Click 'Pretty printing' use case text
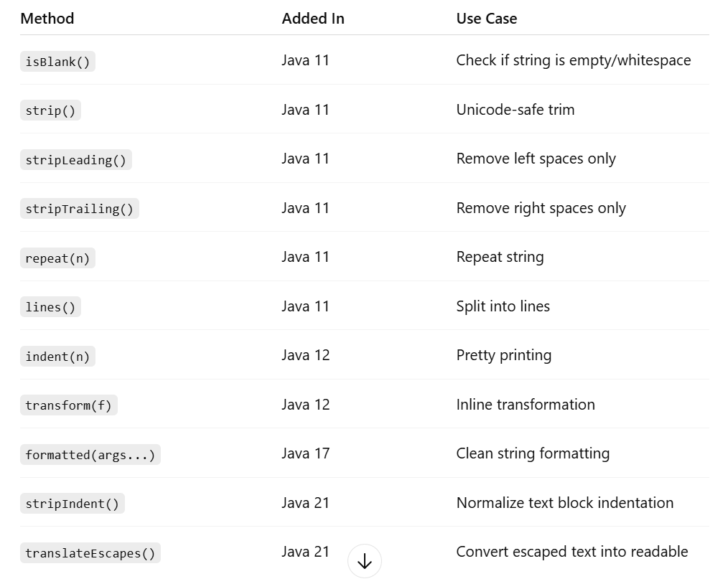The height and width of the screenshot is (584, 728). pyautogui.click(x=504, y=355)
